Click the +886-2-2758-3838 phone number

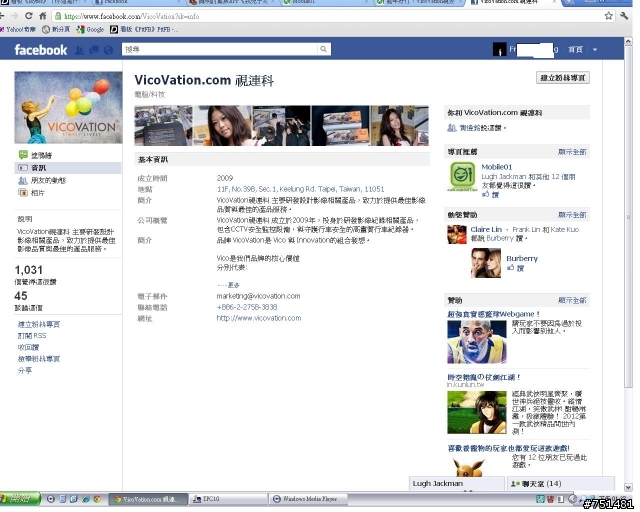247,307
